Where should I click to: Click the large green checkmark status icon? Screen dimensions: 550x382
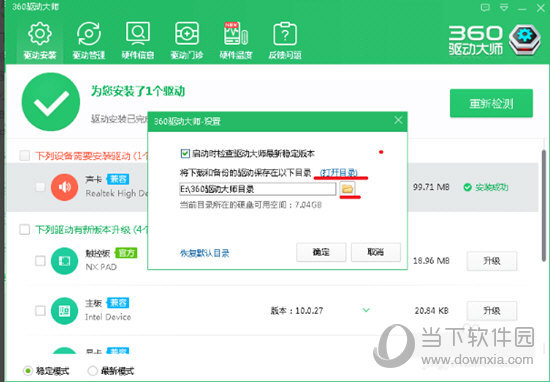[x=51, y=102]
